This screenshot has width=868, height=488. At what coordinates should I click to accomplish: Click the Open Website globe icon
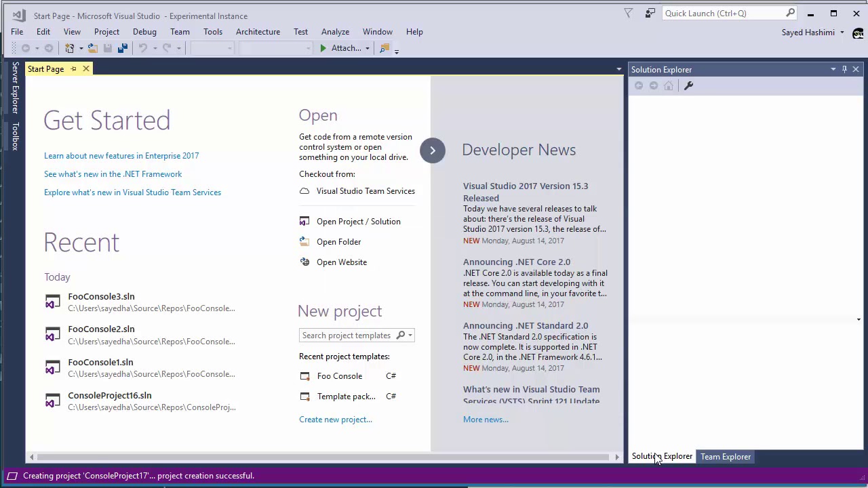click(304, 262)
